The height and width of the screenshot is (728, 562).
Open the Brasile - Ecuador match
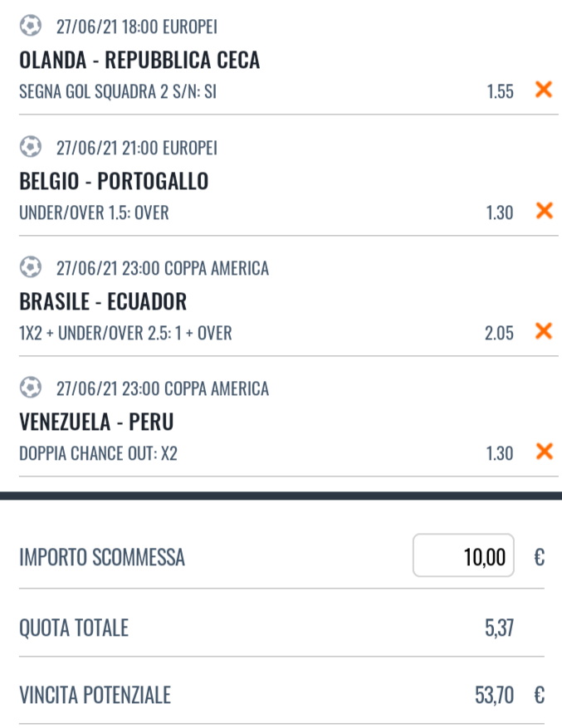coord(103,302)
